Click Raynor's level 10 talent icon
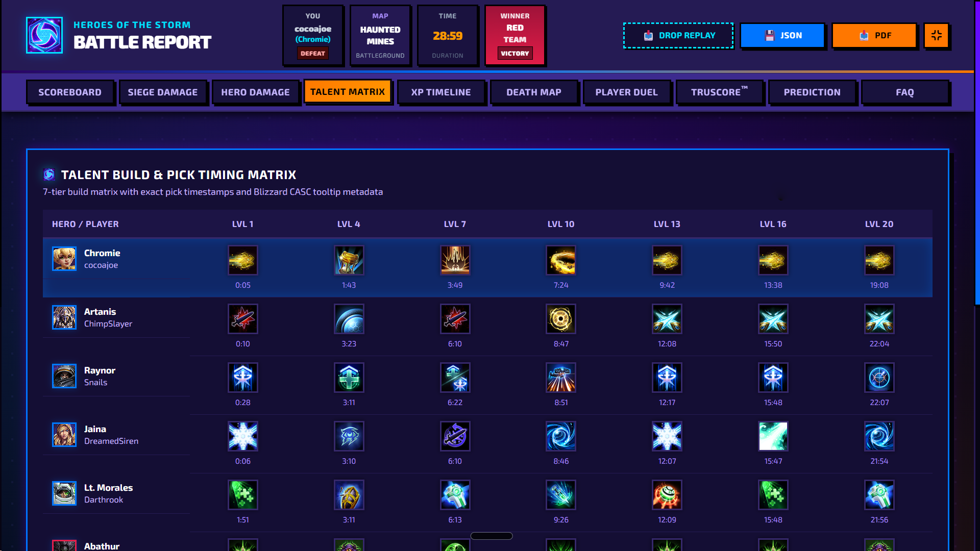980x551 pixels. 561,378
